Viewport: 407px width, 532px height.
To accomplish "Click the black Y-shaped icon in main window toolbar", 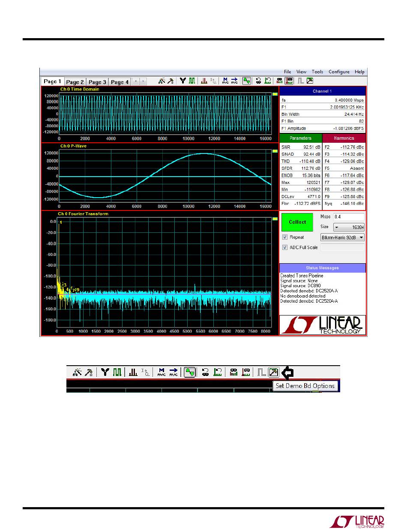I will 183,81.
